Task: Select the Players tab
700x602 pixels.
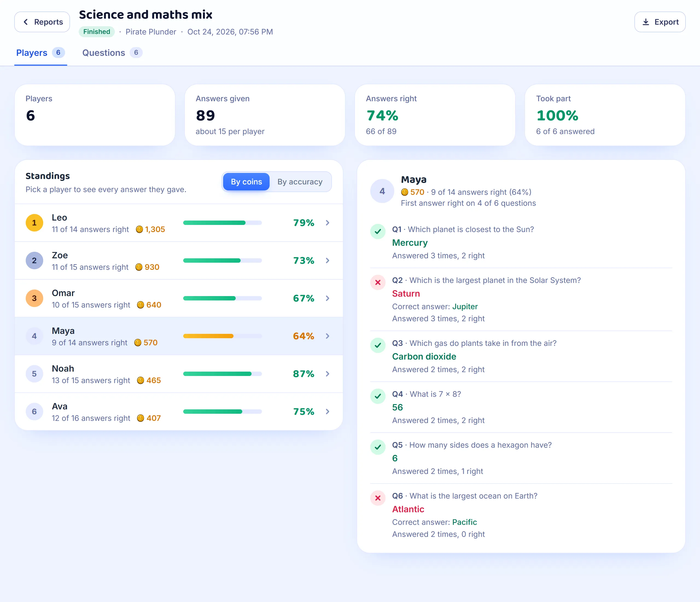Action: click(40, 53)
